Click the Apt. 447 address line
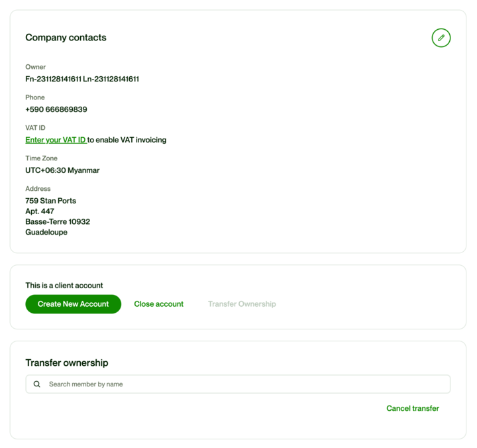Image resolution: width=477 pixels, height=448 pixels. coord(40,211)
